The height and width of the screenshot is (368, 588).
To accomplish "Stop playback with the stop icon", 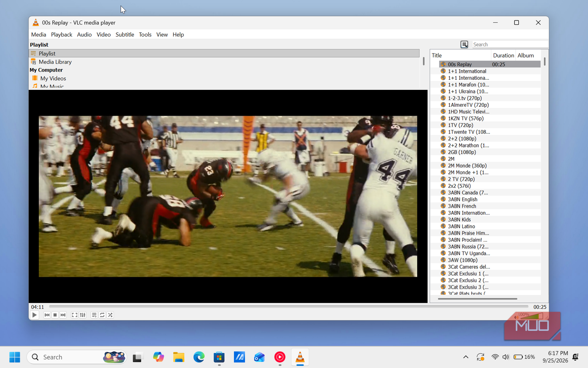I will coord(55,315).
